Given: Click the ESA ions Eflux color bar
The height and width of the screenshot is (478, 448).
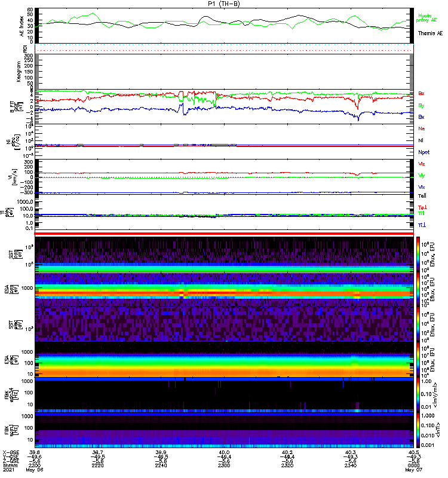Looking at the screenshot, I should point(418,289).
